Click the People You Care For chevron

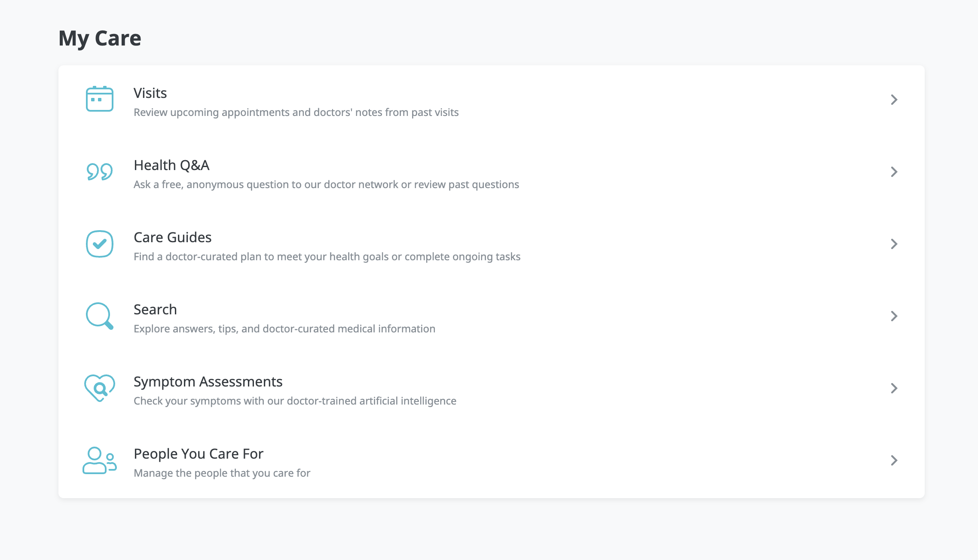(894, 460)
